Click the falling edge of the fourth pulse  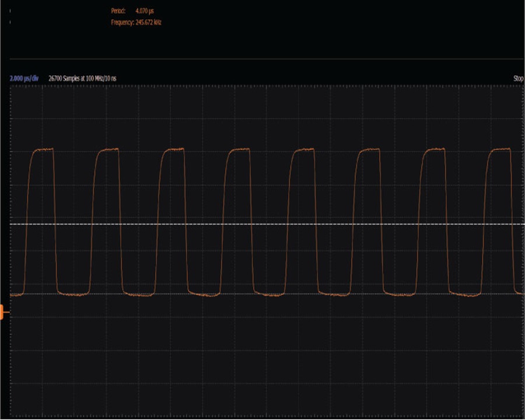[251, 221]
